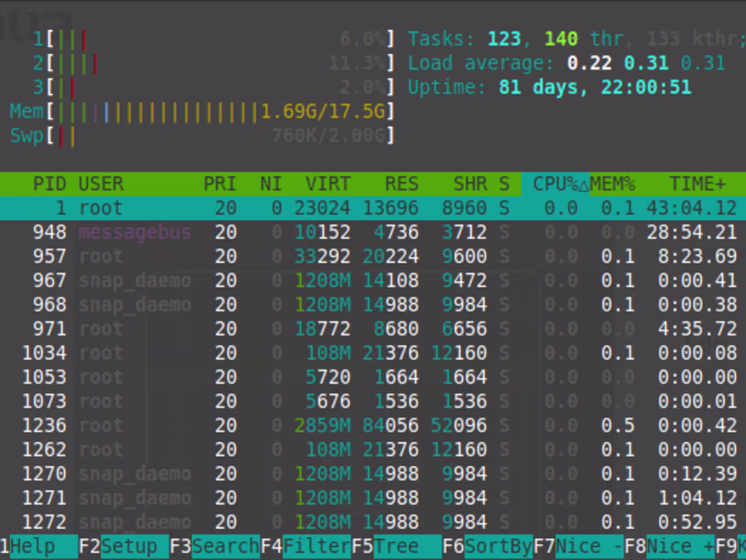Screen dimensions: 746x560
Task: Toggle sorting on the CPU% column
Action: (556, 184)
